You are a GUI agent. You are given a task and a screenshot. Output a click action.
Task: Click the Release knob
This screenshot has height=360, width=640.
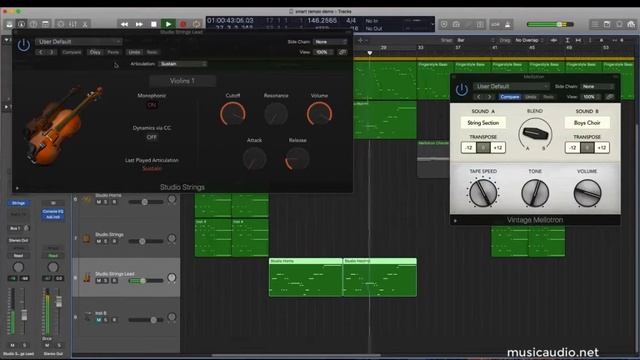pyautogui.click(x=297, y=159)
